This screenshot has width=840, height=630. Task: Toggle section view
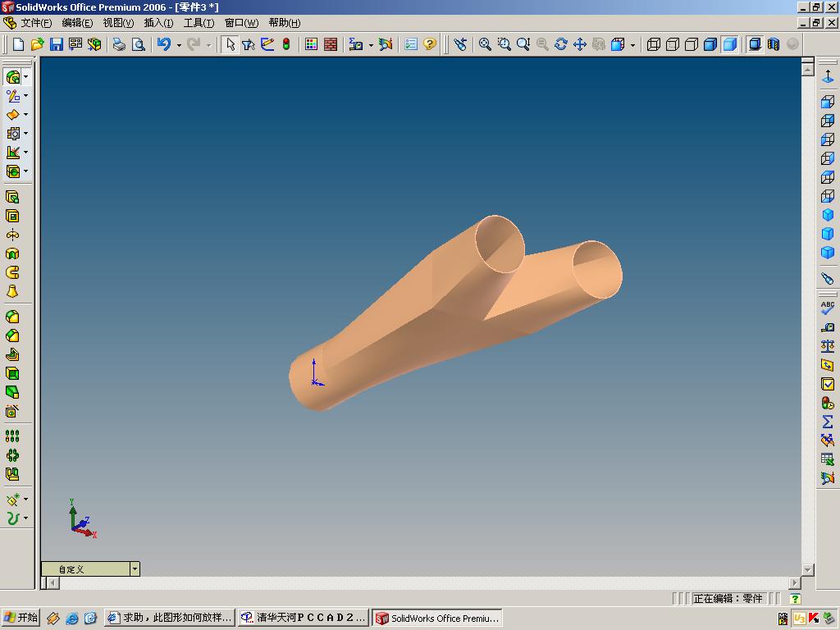(774, 44)
